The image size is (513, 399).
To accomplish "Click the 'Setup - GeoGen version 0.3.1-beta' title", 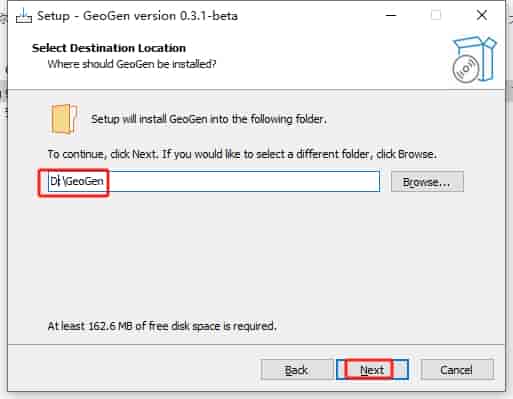I will [137, 16].
